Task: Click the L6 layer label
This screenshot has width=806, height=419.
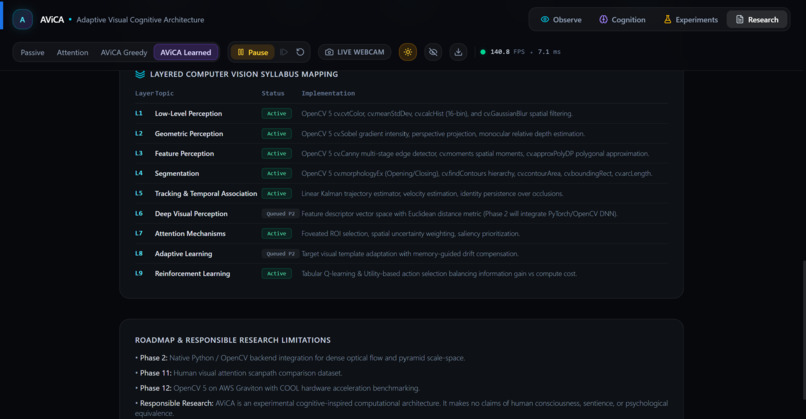Action: 139,213
